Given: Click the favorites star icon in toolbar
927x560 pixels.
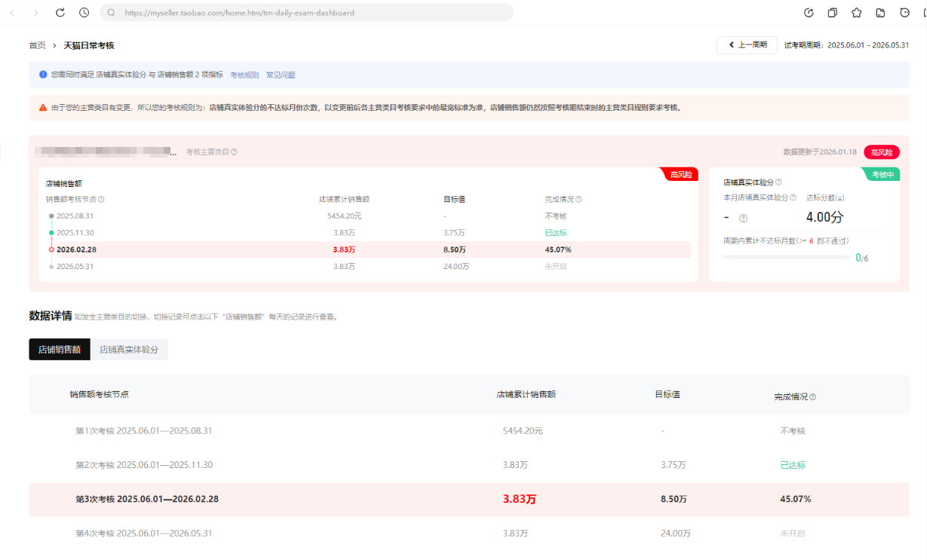Looking at the screenshot, I should (x=857, y=13).
